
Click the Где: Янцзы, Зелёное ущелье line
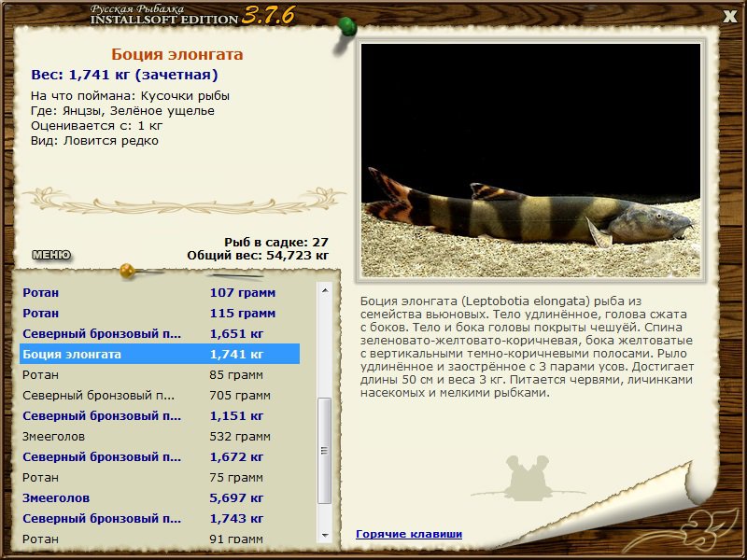(x=122, y=111)
